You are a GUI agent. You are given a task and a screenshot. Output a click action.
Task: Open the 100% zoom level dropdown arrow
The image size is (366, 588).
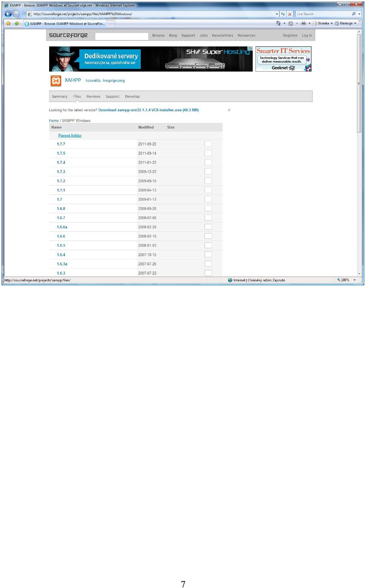355,280
